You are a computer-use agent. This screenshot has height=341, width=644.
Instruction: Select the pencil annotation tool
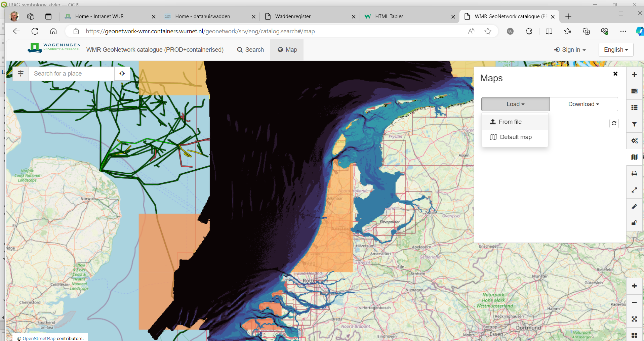click(x=634, y=207)
